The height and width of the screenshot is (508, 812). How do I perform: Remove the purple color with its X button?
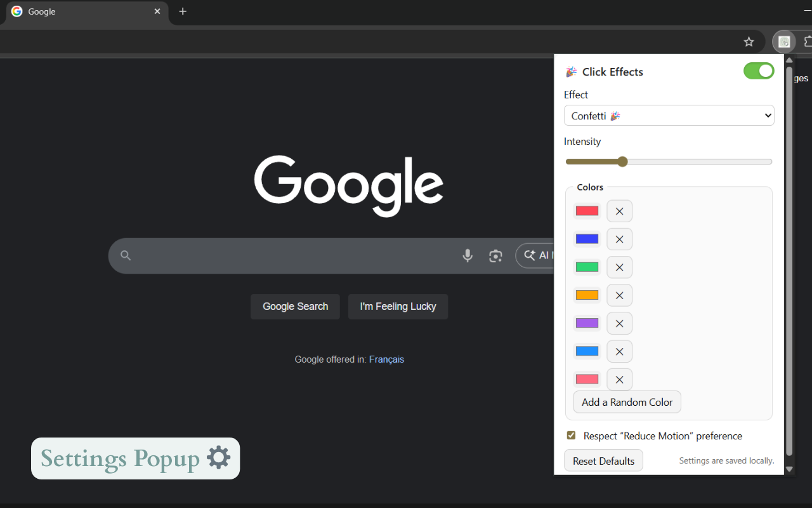[x=619, y=323]
